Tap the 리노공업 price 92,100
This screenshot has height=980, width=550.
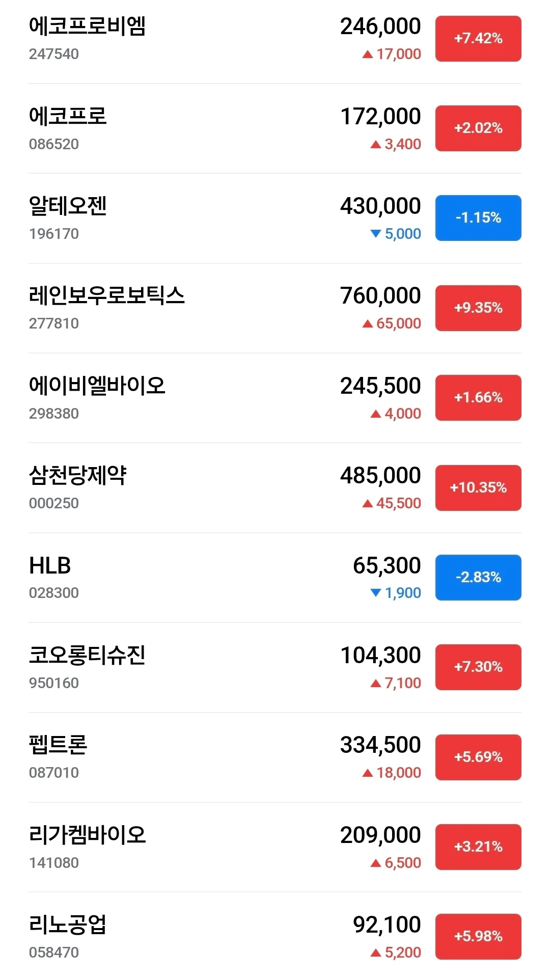click(x=387, y=925)
